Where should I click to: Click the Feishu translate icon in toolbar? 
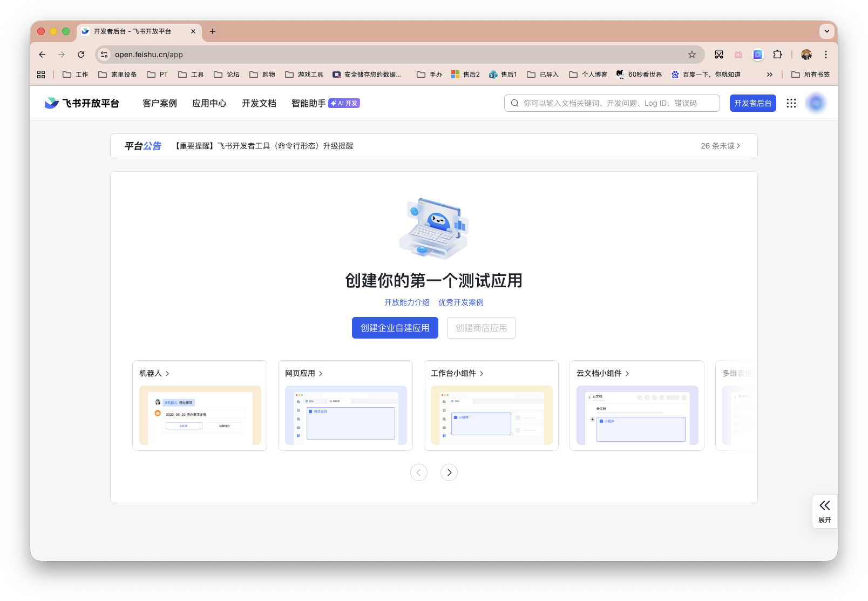click(x=758, y=55)
